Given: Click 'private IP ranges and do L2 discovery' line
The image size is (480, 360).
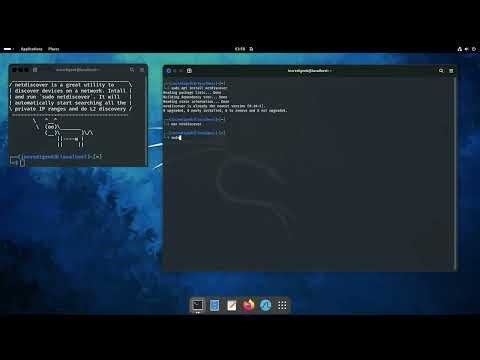Looking at the screenshot, I should (x=70, y=109).
